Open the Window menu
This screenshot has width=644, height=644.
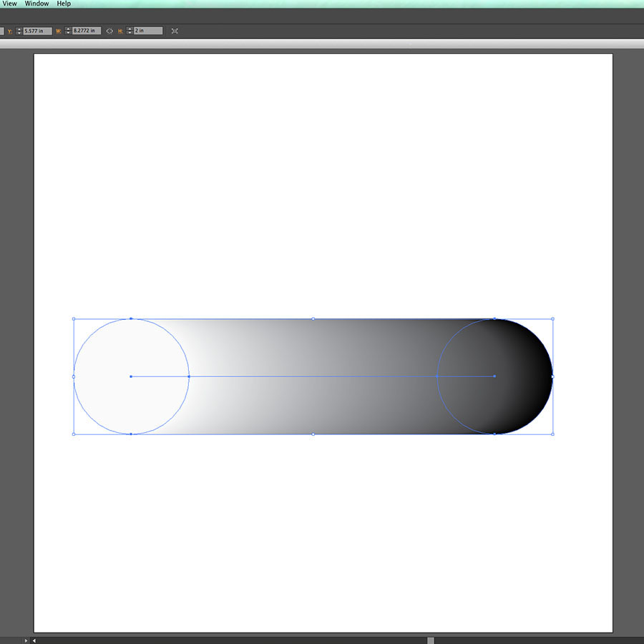click(x=36, y=4)
